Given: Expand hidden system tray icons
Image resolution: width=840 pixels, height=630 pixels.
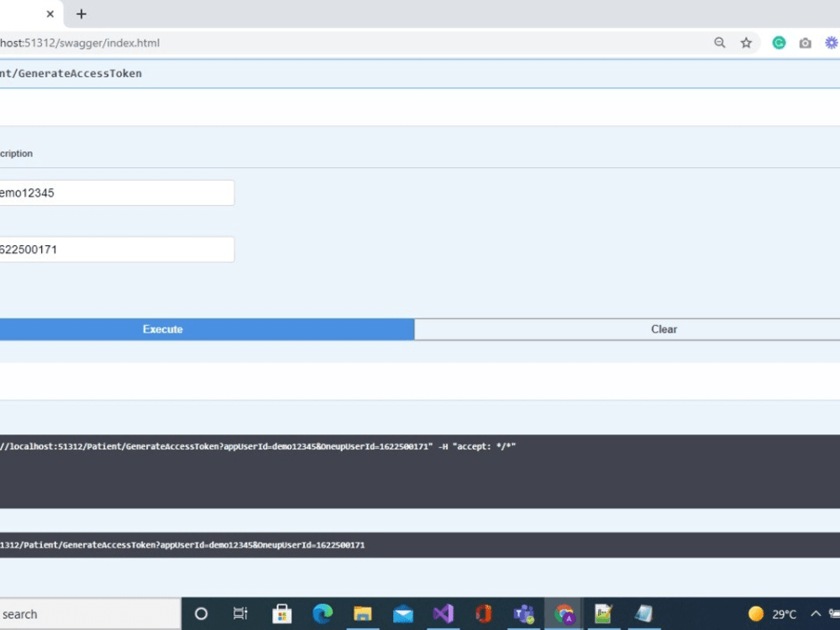Looking at the screenshot, I should point(815,613).
